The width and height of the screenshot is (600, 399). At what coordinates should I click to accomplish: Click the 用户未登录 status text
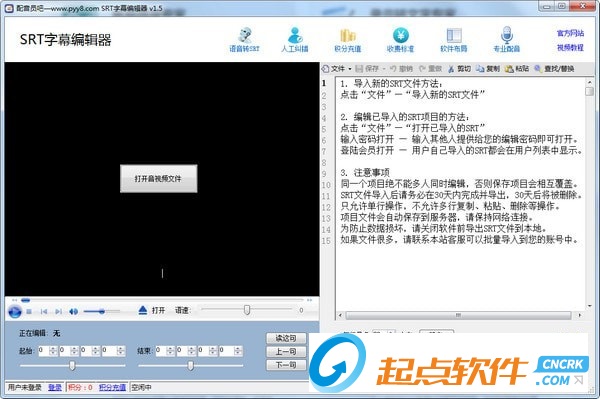tap(25, 388)
